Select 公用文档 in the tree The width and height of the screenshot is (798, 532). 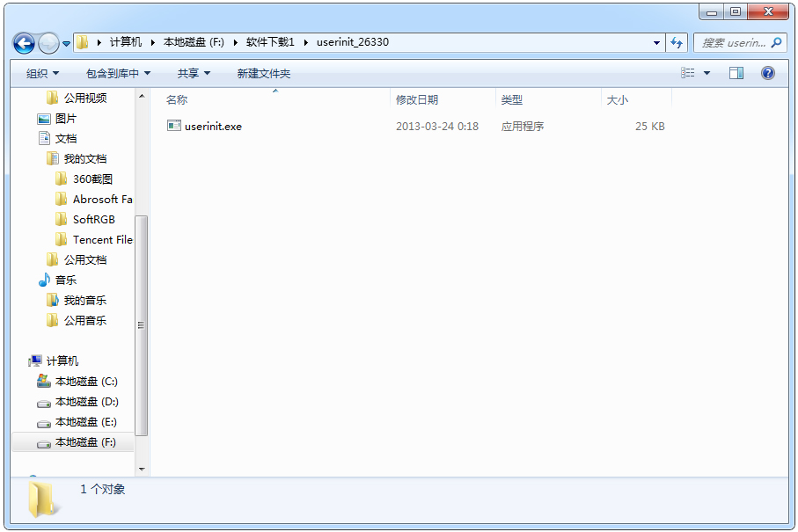coord(85,260)
